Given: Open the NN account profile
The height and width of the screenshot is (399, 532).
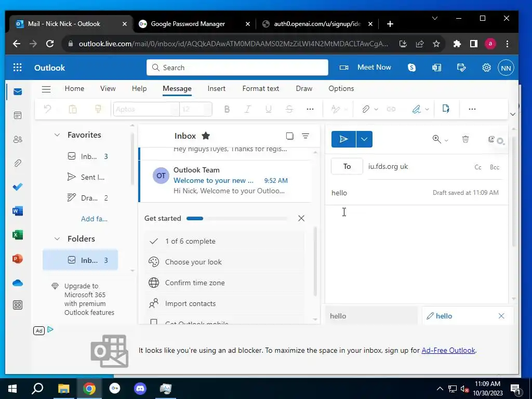Looking at the screenshot, I should [506, 68].
